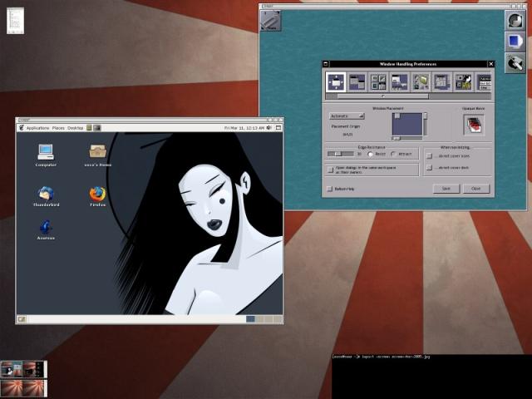Screen dimensions: 532x399
Task: Launch Firefox from the desktop
Action: (97, 194)
